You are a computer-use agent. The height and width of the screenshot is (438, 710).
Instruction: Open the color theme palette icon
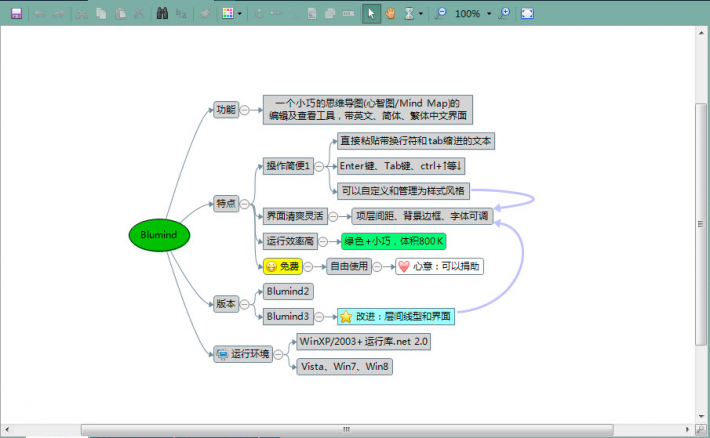(x=228, y=14)
